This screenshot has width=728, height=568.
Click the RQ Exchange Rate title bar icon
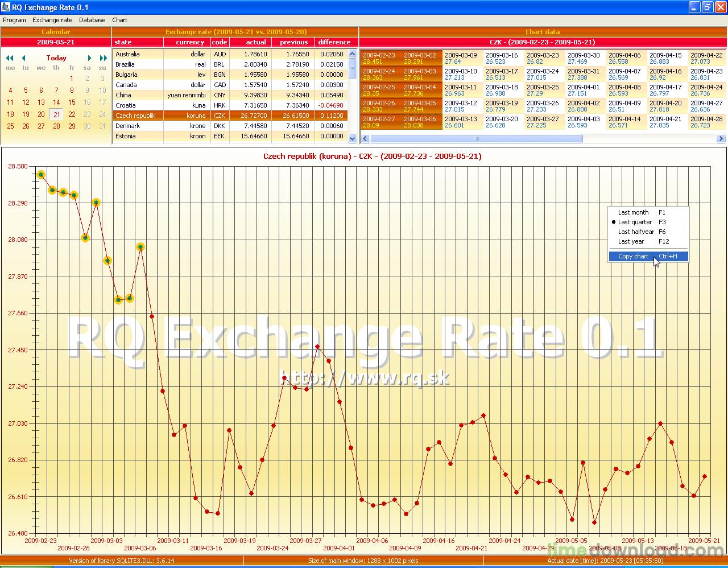pos(6,7)
